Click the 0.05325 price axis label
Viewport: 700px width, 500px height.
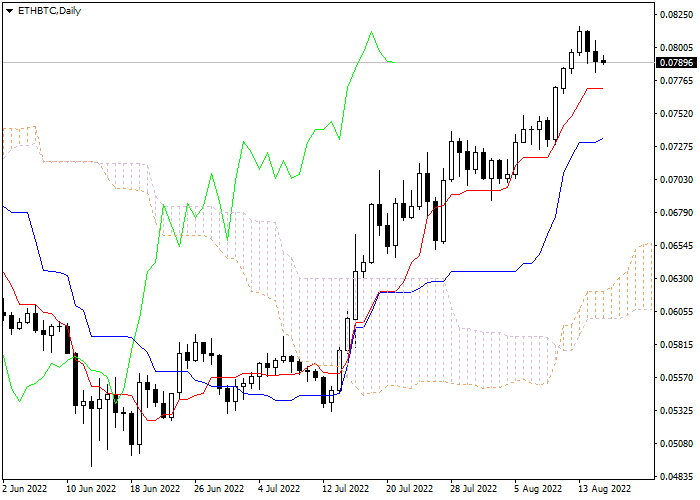click(677, 411)
